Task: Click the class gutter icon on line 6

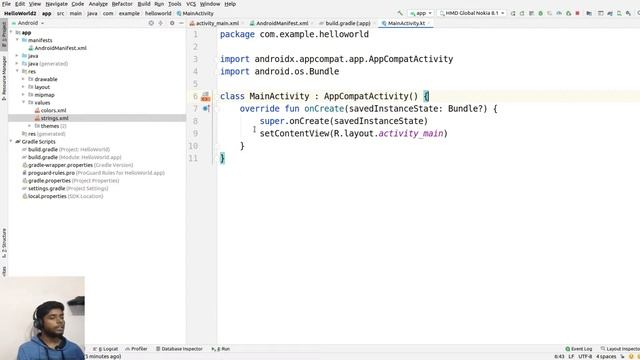Action: 205,96
